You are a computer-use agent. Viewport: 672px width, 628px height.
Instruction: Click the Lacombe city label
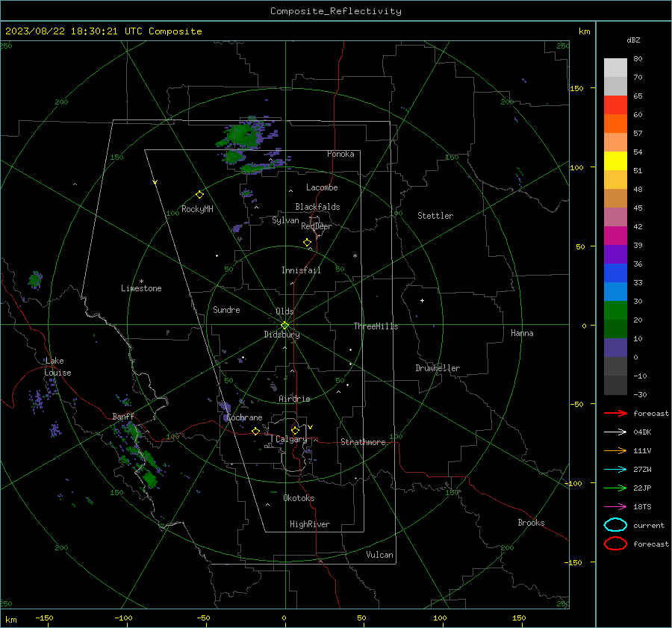322,187
